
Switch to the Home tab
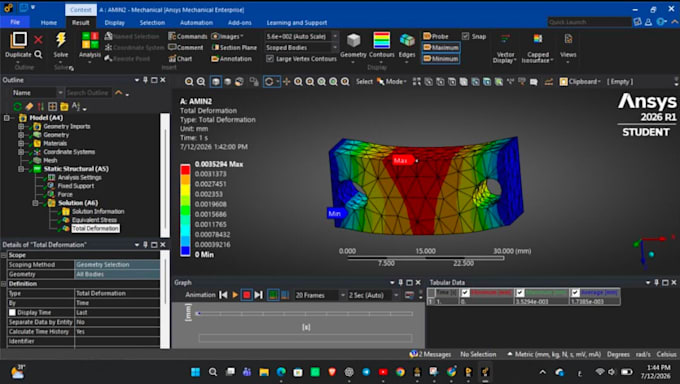(49, 23)
